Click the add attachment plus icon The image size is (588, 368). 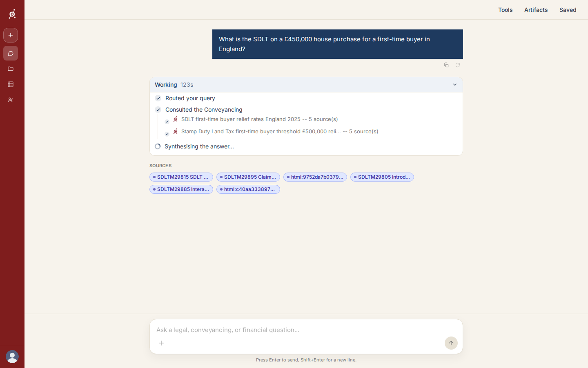point(161,343)
